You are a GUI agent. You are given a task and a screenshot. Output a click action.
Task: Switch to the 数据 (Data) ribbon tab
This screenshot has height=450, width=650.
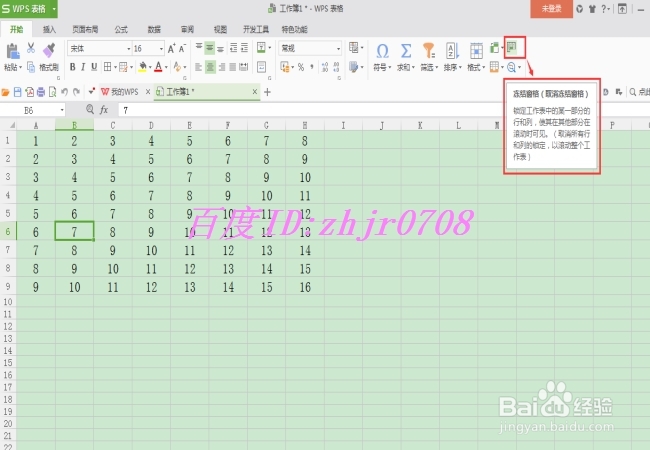154,29
